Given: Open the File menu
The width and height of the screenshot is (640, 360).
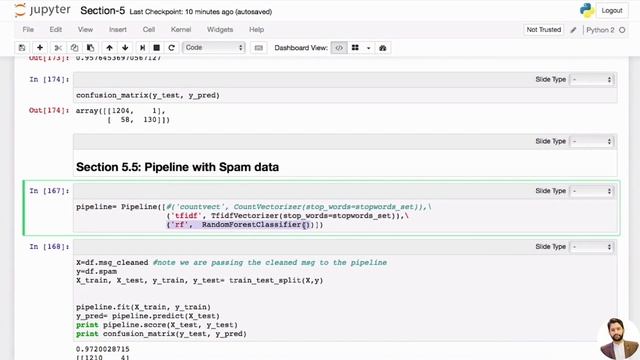Looking at the screenshot, I should click(x=28, y=29).
